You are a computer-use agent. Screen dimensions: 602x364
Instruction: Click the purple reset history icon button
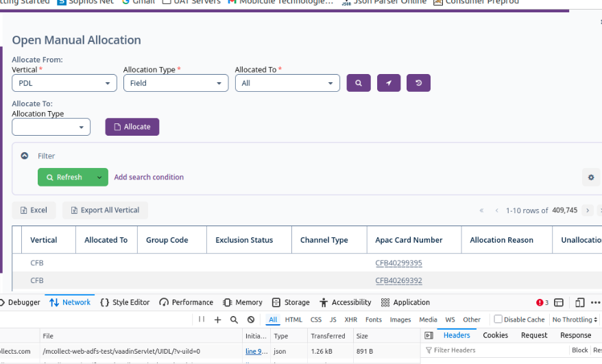418,83
